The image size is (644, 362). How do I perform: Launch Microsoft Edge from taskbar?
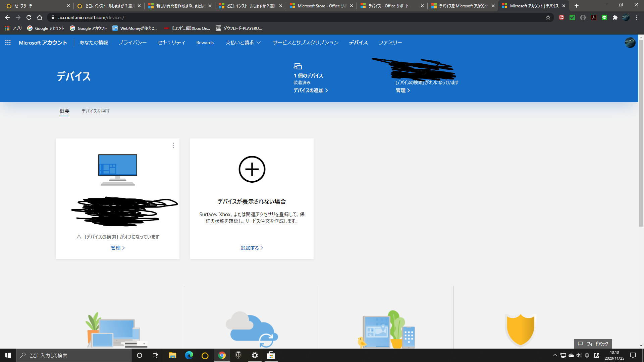[189, 355]
